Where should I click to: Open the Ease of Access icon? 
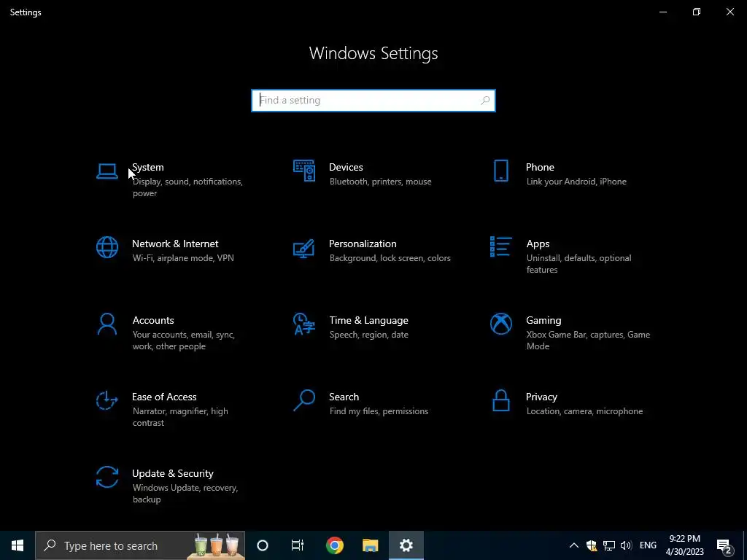[x=107, y=400]
